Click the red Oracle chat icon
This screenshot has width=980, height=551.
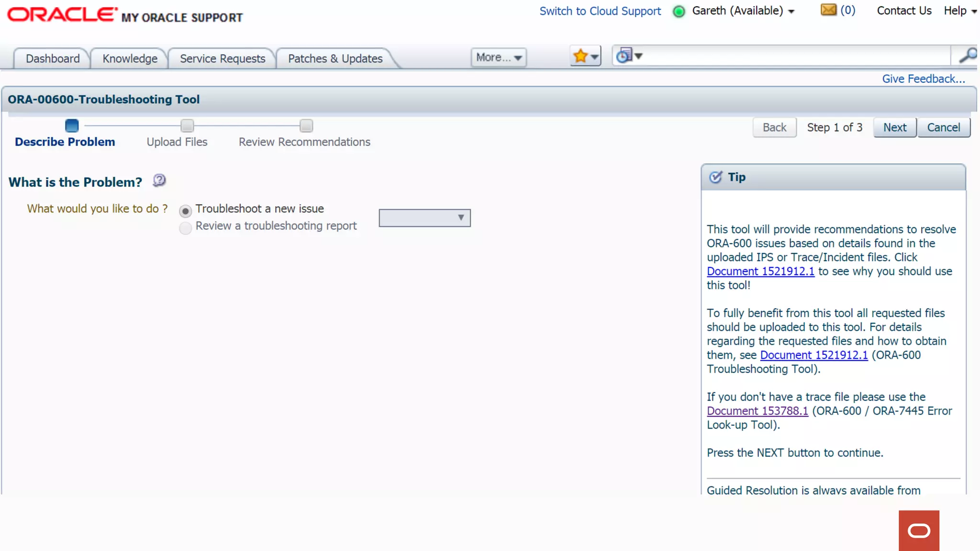(x=919, y=530)
